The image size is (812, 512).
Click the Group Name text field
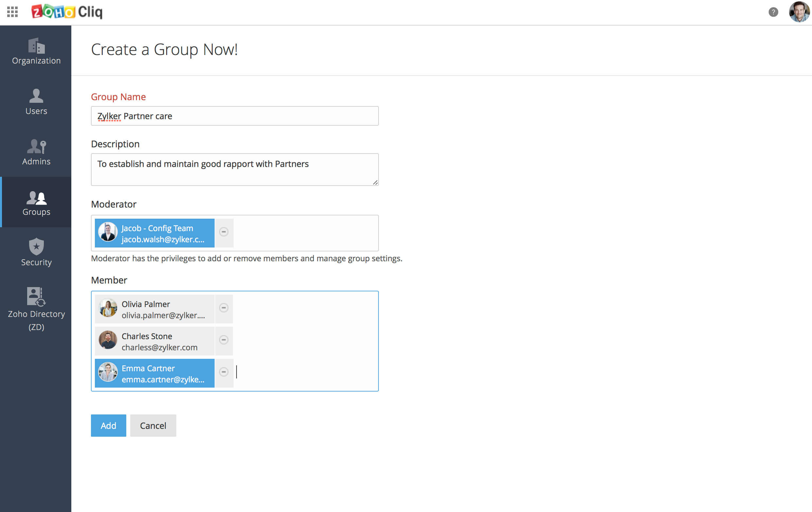tap(234, 116)
